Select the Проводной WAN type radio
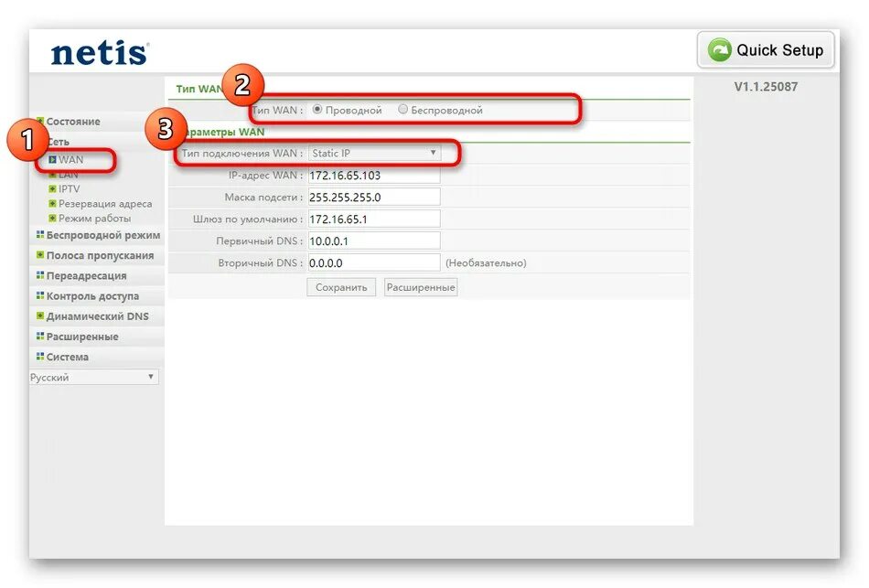The height and width of the screenshot is (588, 869). (317, 109)
